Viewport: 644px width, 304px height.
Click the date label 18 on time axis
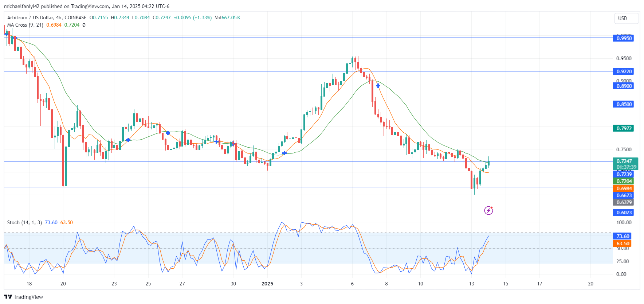[x=29, y=284]
